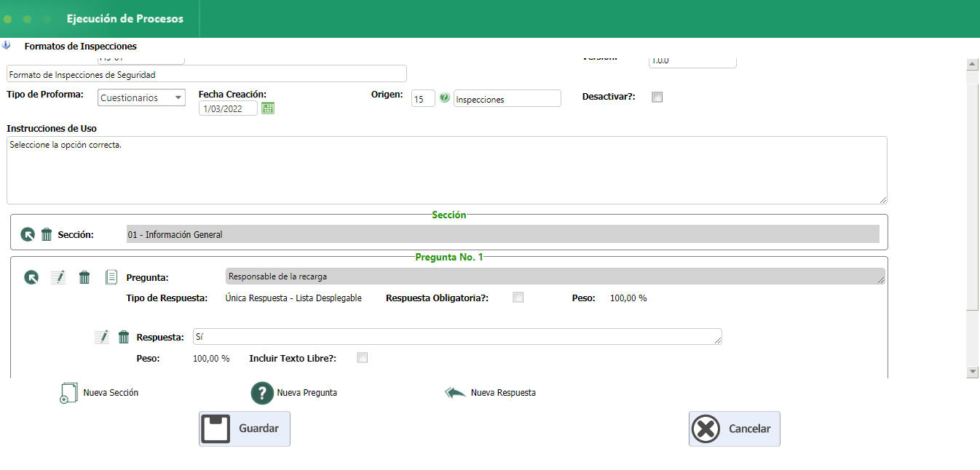Click the Fecha Creación date field
The height and width of the screenshot is (470, 980).
[x=228, y=108]
